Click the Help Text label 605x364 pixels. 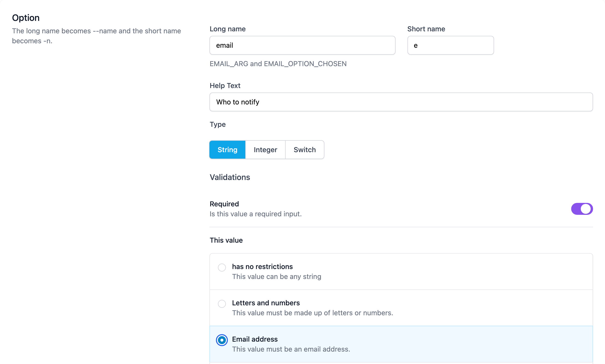tap(225, 86)
